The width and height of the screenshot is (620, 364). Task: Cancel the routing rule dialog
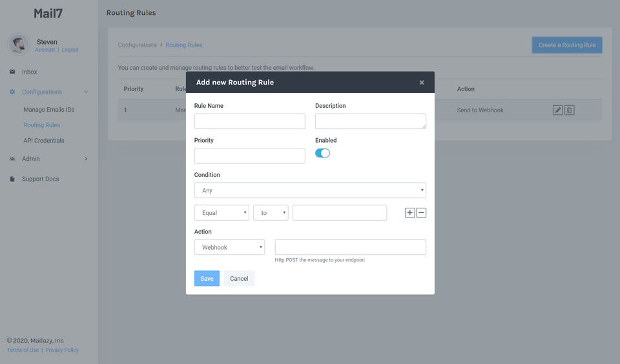pos(239,279)
